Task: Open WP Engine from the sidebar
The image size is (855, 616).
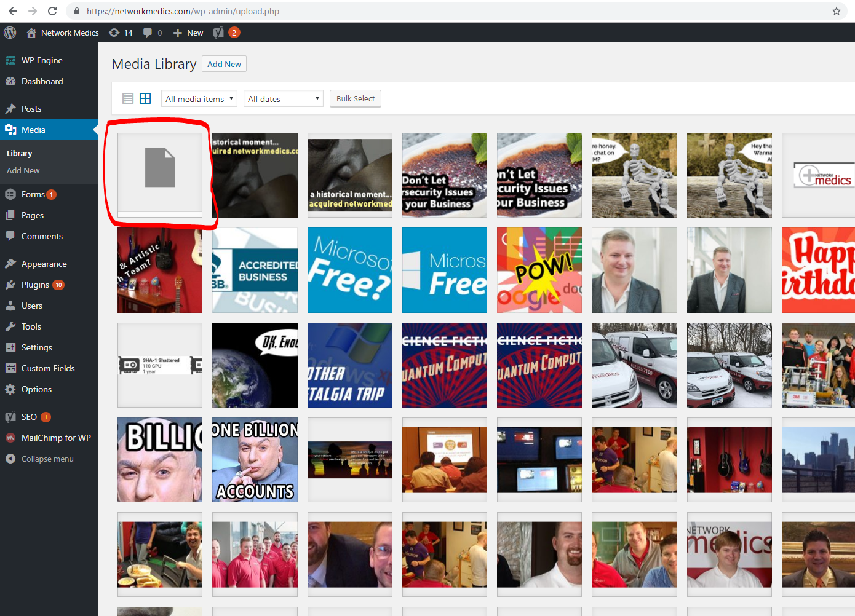Action: tap(42, 60)
